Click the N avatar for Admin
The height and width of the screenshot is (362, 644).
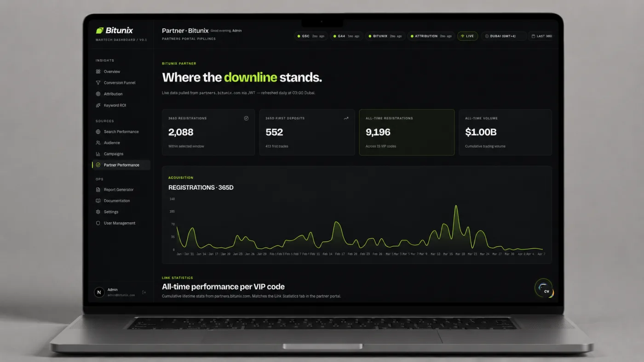pos(99,292)
